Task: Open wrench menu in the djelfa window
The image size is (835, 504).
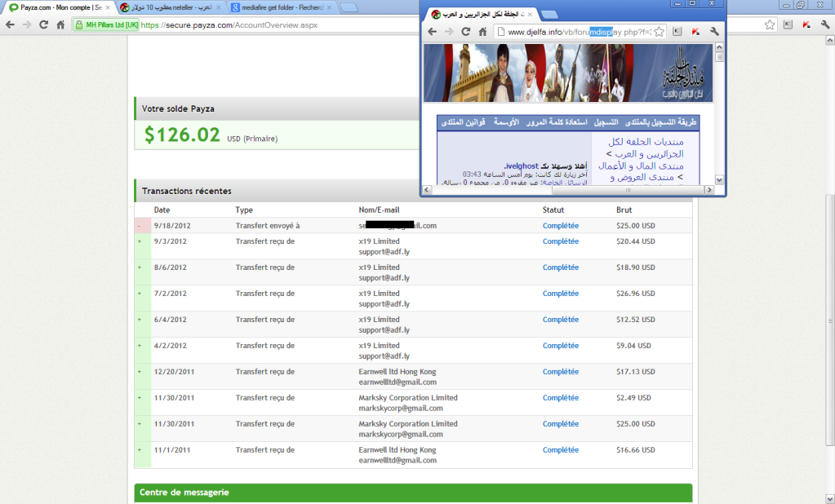Action: pyautogui.click(x=714, y=32)
